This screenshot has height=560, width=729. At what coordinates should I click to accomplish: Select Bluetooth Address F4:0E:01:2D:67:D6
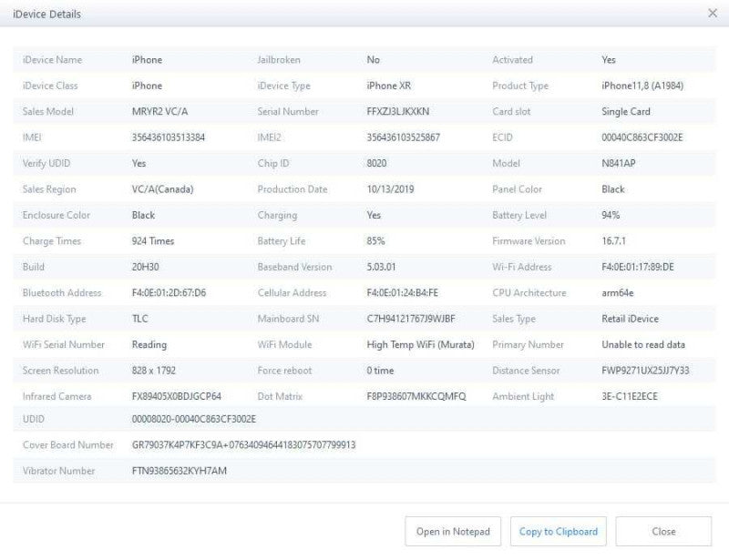[169, 293]
